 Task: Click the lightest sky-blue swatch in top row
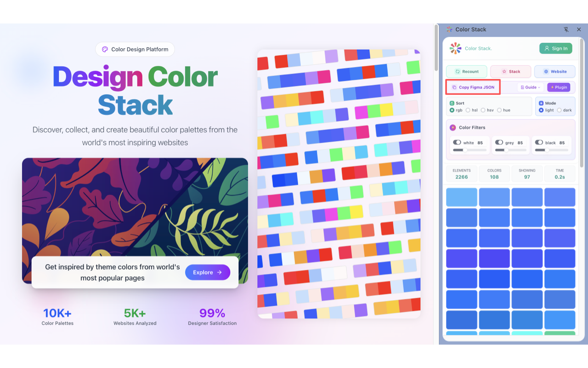point(462,197)
